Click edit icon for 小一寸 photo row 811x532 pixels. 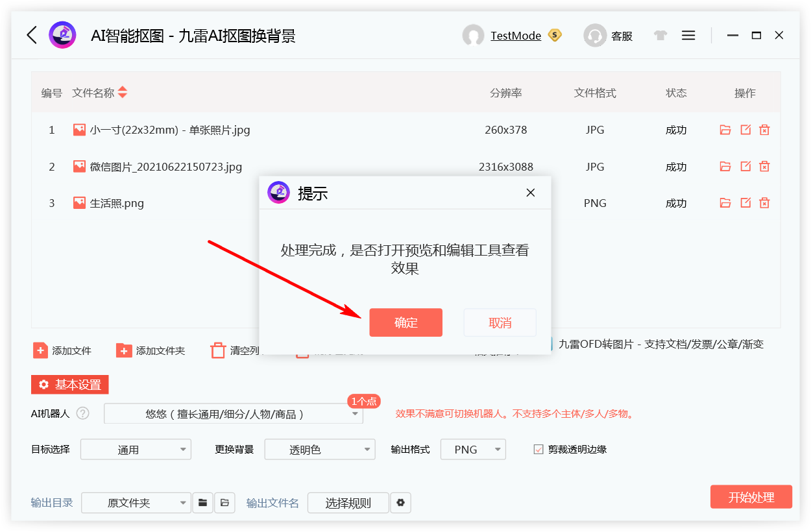[745, 130]
